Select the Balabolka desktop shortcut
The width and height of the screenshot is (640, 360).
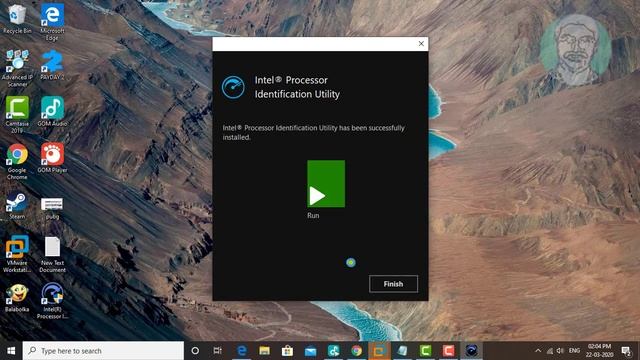(17, 298)
